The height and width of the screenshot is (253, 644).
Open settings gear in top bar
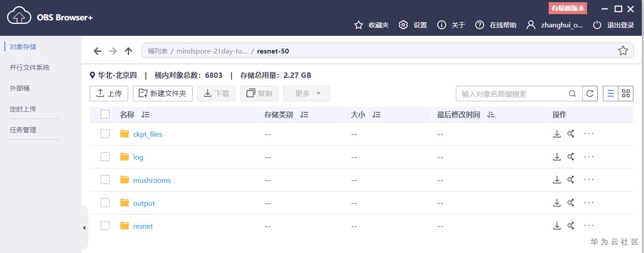403,25
